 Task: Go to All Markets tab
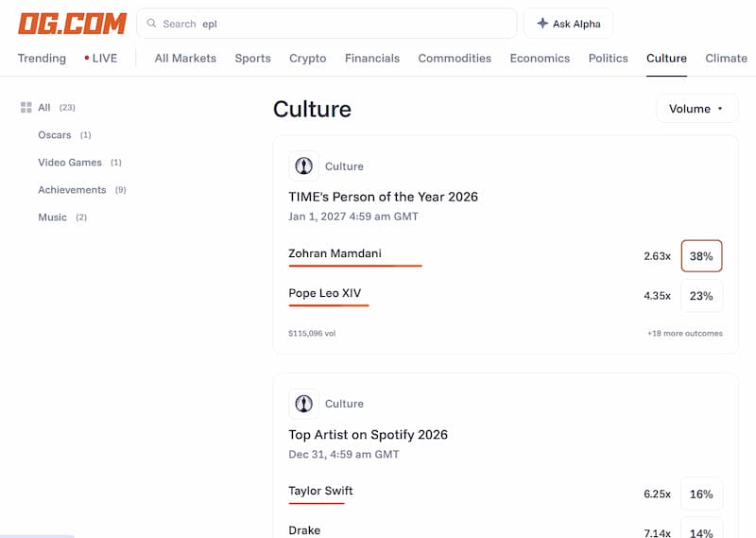[185, 58]
